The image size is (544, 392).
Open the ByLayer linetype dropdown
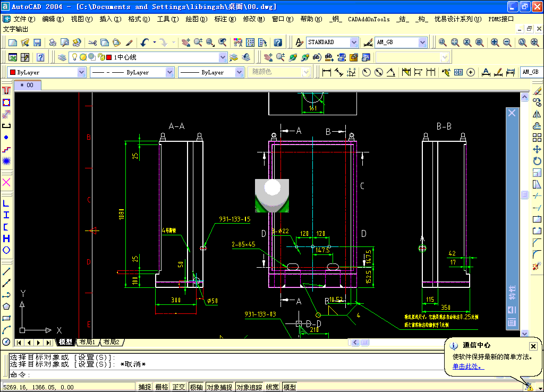[169, 72]
